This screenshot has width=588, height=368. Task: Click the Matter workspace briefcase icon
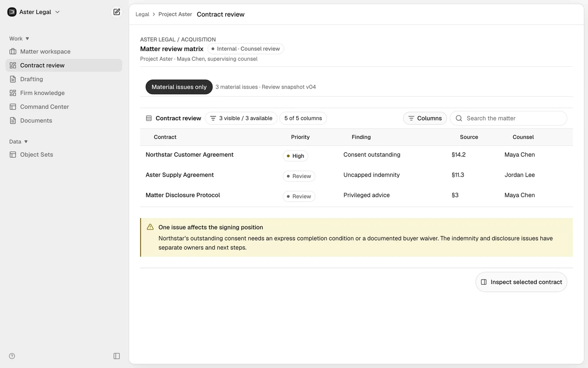point(13,52)
